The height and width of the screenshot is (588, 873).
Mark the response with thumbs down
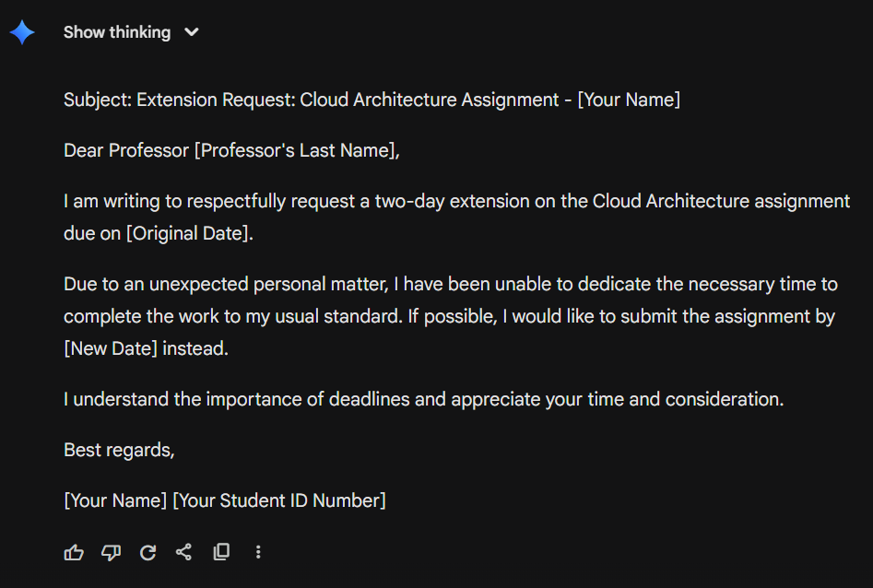111,552
